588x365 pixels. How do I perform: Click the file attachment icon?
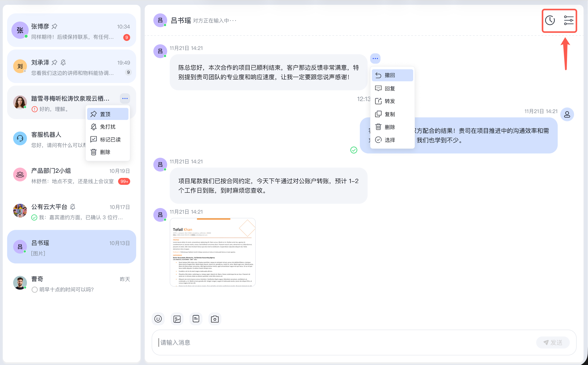(x=196, y=319)
